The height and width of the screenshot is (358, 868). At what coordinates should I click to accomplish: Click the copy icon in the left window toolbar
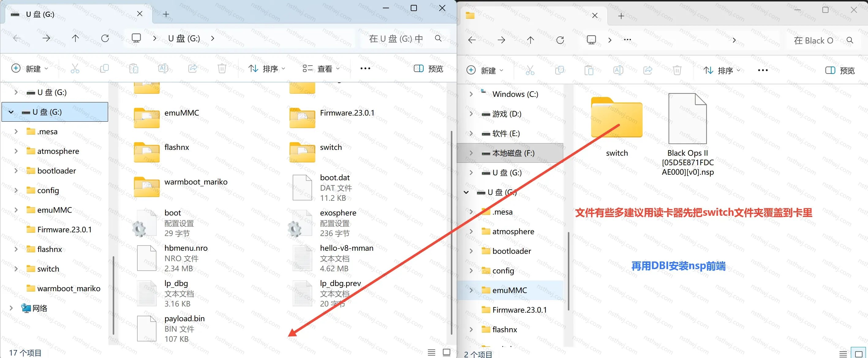[104, 69]
